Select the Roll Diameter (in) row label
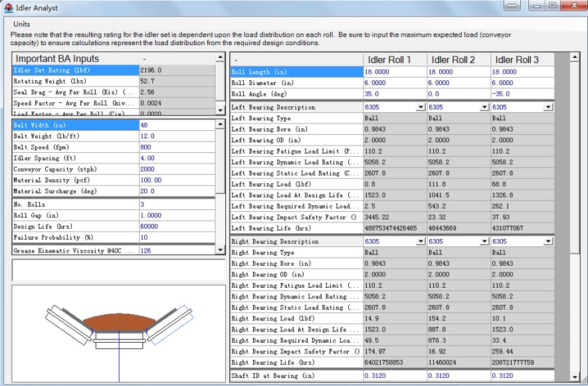 pyautogui.click(x=296, y=83)
